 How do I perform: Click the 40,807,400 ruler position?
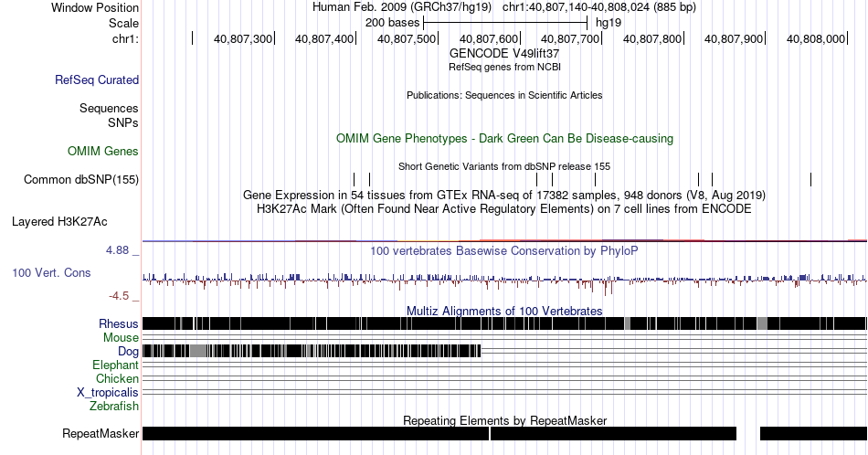tap(324, 38)
